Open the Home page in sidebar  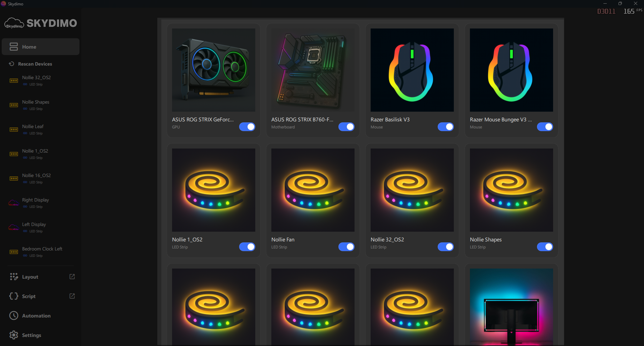[x=41, y=47]
